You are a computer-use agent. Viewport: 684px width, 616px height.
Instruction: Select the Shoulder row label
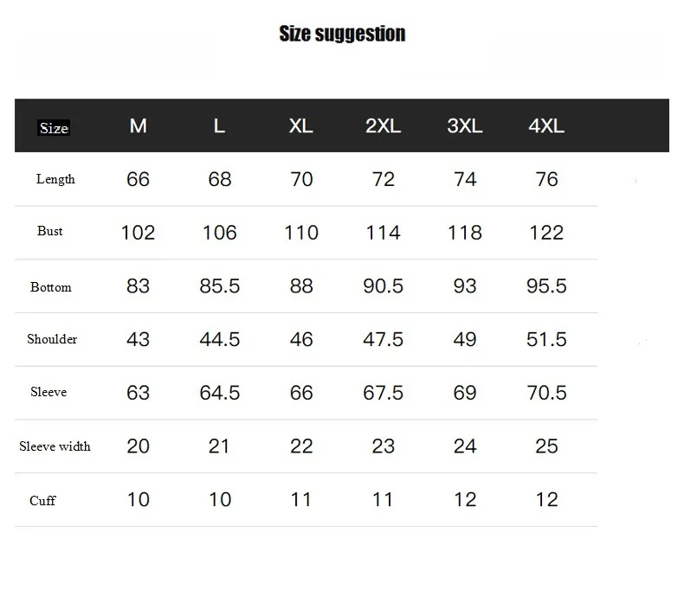(52, 339)
